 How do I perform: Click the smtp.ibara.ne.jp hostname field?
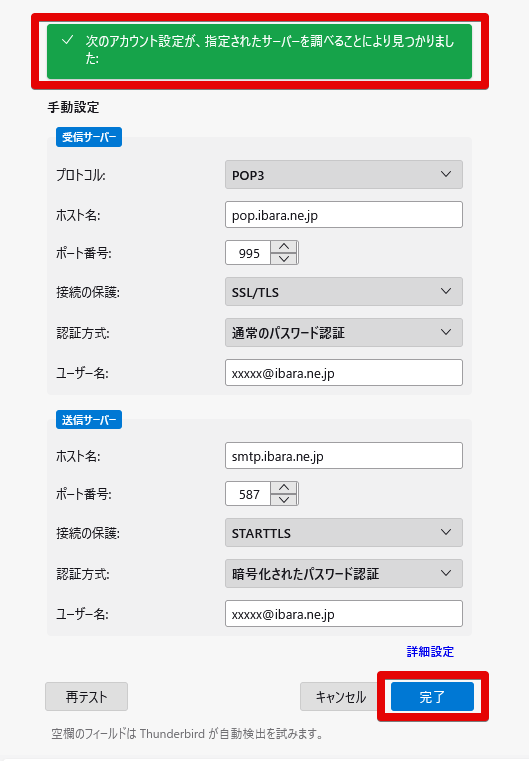tap(344, 456)
